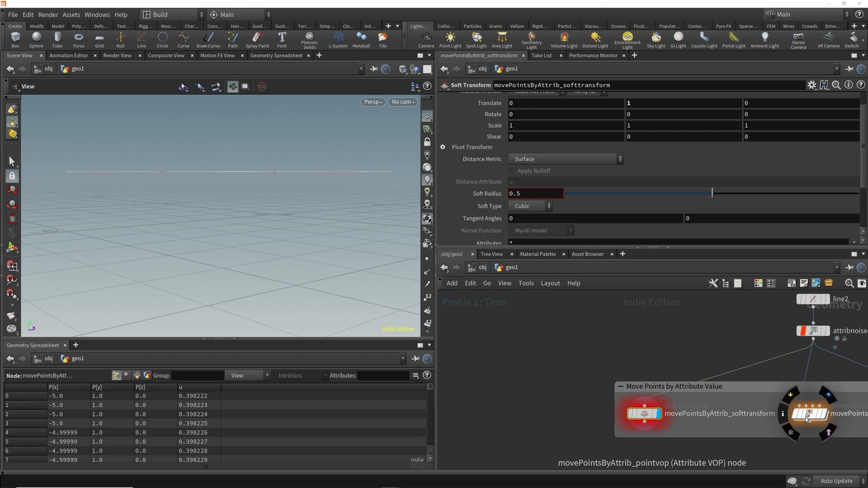Open the spreadsheet View dropdown

click(247, 375)
